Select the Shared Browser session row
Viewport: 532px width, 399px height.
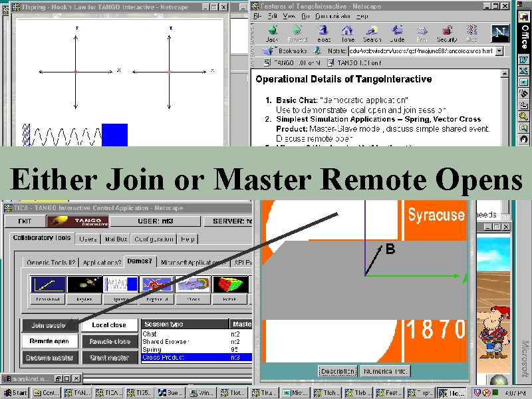coord(196,342)
